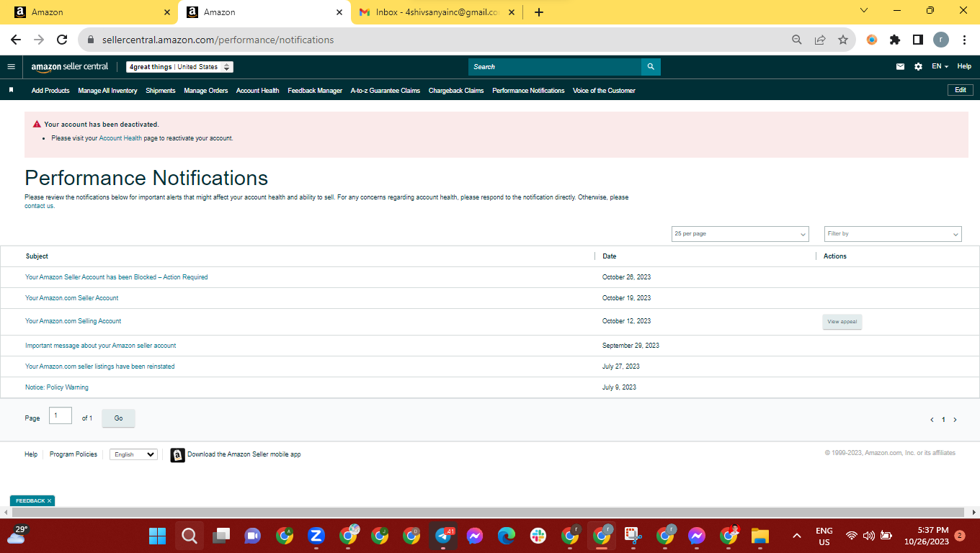Click the share page icon in address bar
This screenshot has width=980, height=553.
(x=820, y=40)
